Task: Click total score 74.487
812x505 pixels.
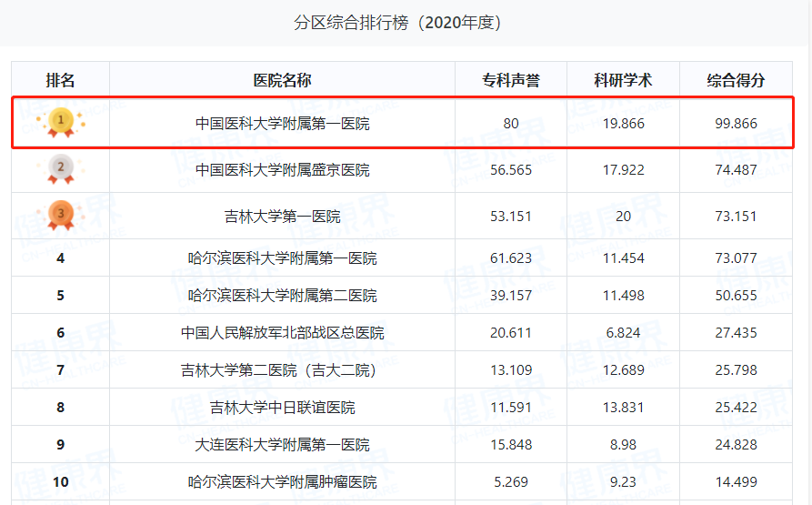Action: click(736, 170)
